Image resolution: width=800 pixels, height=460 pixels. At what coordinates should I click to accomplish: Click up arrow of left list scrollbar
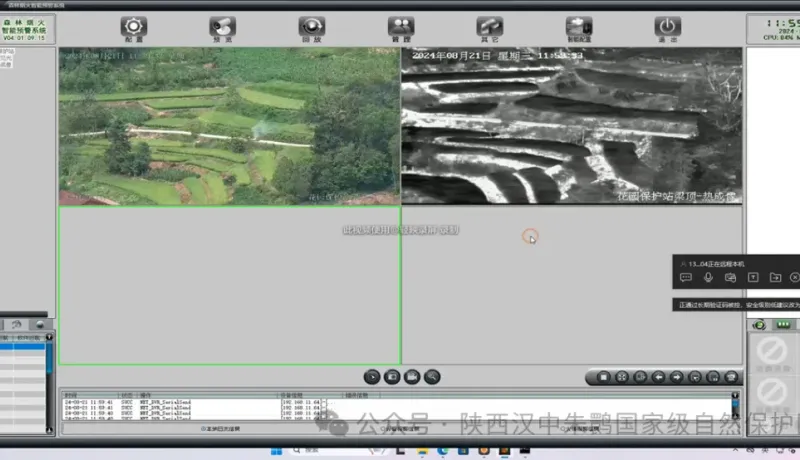pos(49,337)
